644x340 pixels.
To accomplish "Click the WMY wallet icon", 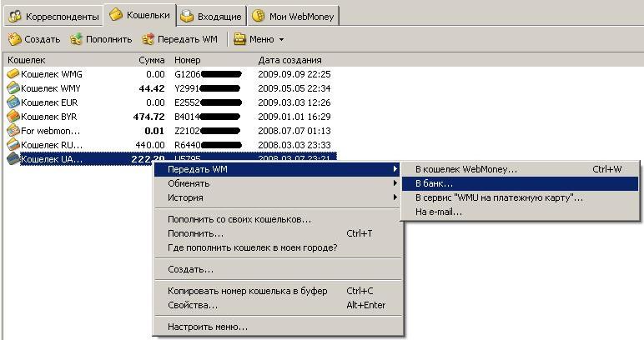I will tap(13, 88).
